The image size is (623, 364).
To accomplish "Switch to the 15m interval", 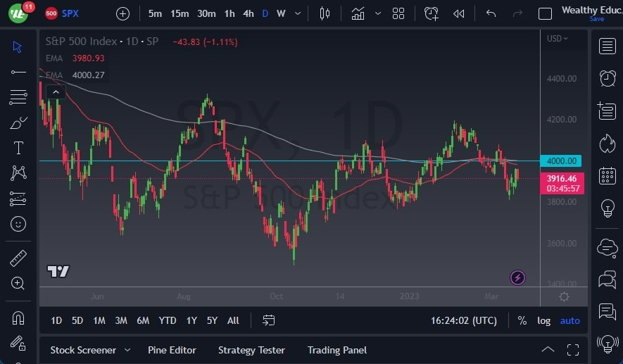I will 180,14.
